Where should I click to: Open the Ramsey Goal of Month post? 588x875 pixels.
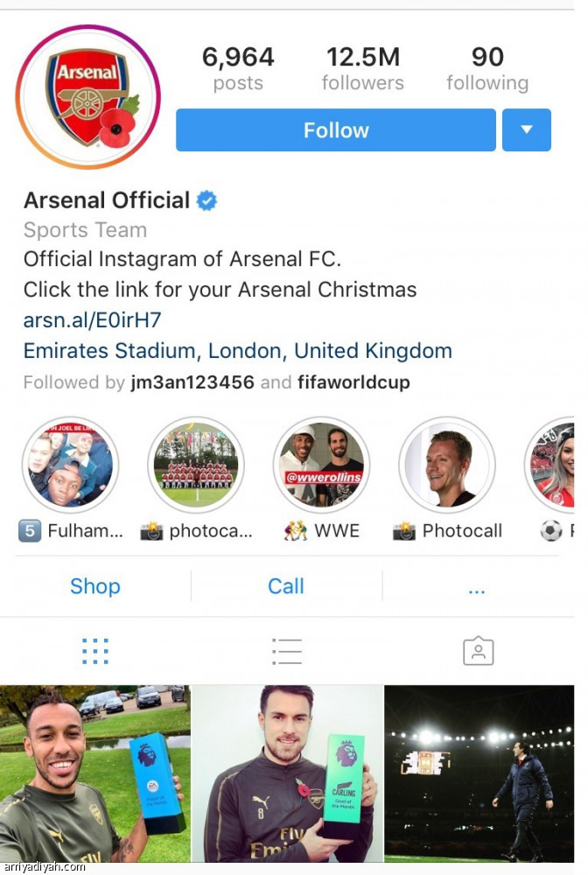click(287, 773)
